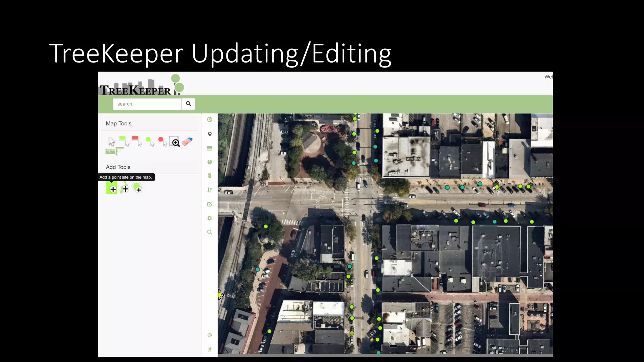Open the dollar sign cost icon
The width and height of the screenshot is (644, 362).
point(210,176)
